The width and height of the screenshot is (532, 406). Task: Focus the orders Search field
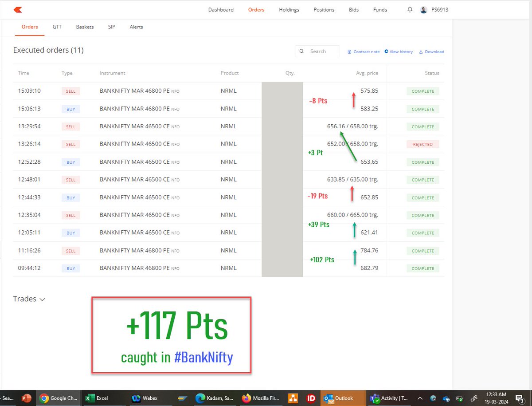(317, 51)
